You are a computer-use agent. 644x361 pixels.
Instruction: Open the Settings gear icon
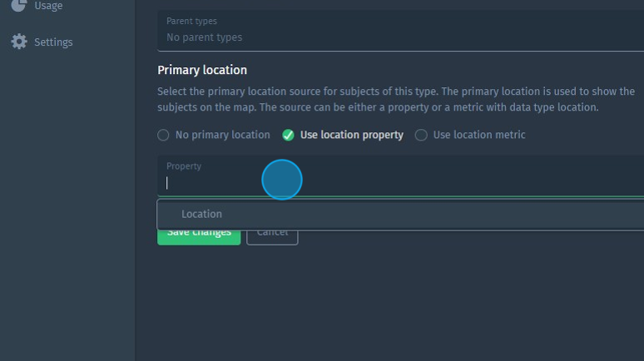pyautogui.click(x=18, y=42)
